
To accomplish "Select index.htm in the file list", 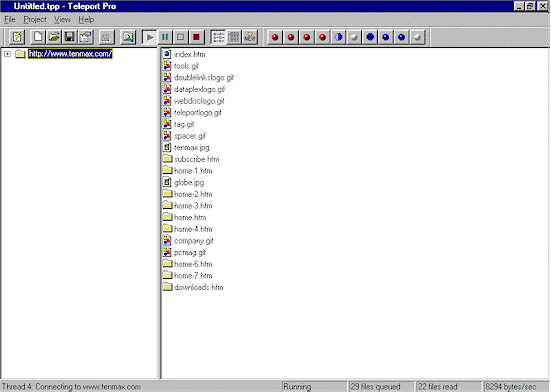I will pos(189,54).
